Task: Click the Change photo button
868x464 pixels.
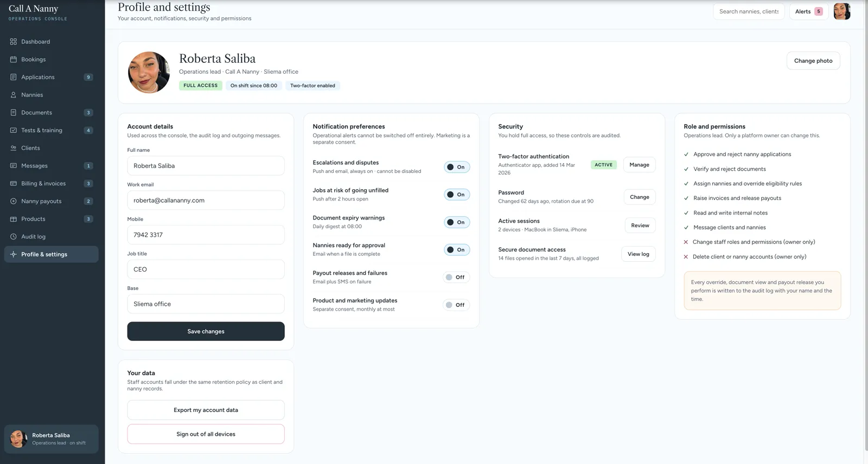Action: [x=813, y=61]
